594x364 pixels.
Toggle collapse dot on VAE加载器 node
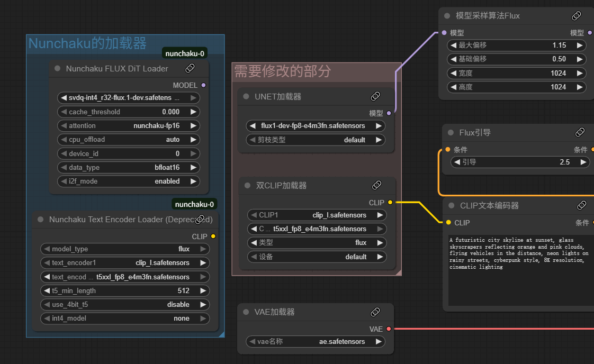pyautogui.click(x=246, y=312)
